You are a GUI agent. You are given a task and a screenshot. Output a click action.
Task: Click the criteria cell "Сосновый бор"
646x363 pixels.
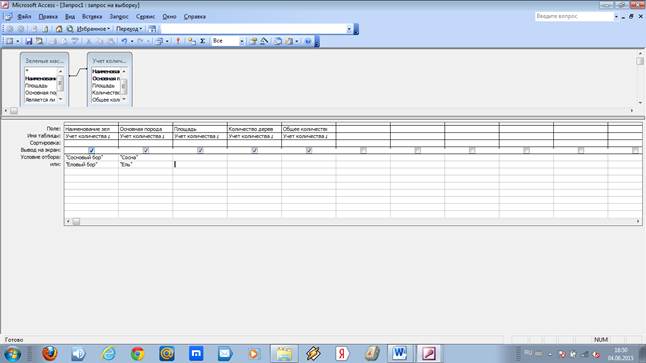click(91, 157)
